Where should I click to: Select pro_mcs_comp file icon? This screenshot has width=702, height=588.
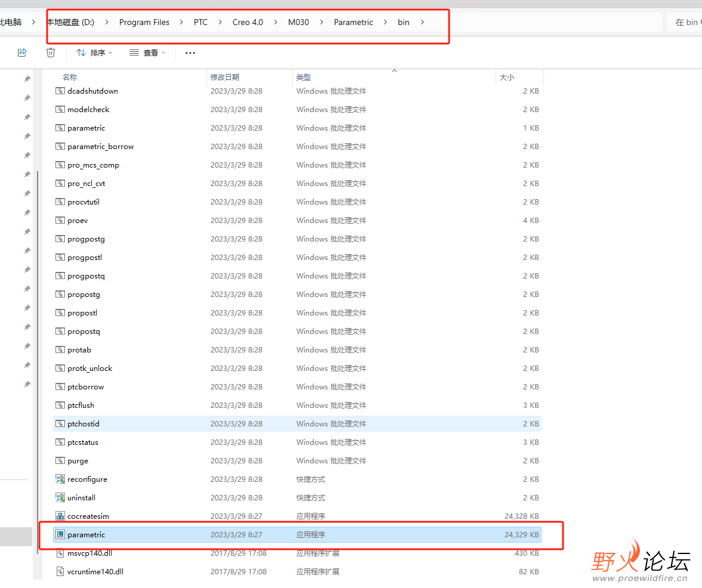[60, 165]
